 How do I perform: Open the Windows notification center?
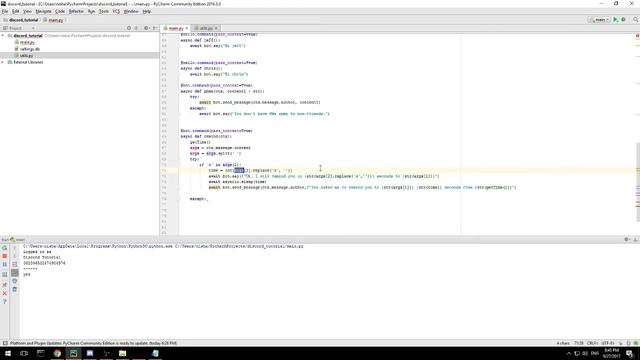629,353
